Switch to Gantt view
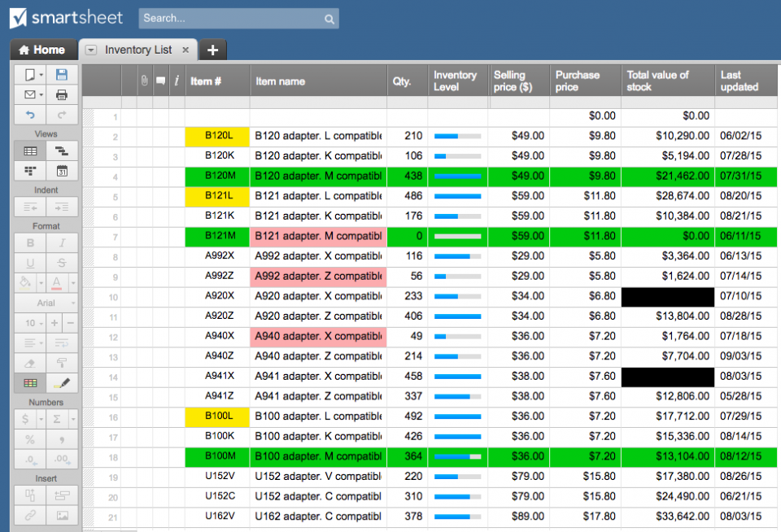 click(x=62, y=150)
